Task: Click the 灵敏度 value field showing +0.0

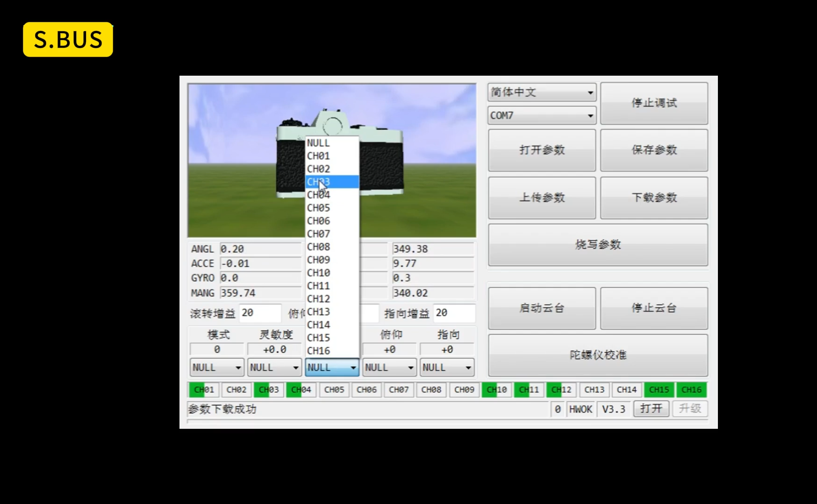Action: pos(274,349)
